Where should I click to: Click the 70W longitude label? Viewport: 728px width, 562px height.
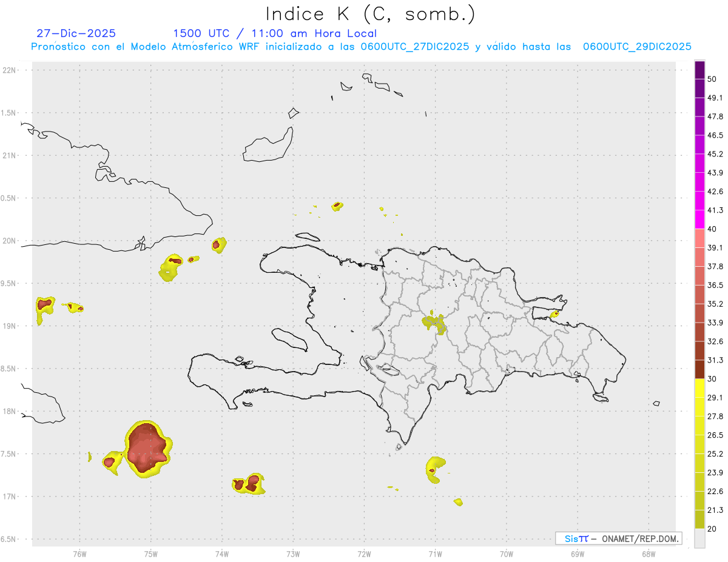coord(507,554)
